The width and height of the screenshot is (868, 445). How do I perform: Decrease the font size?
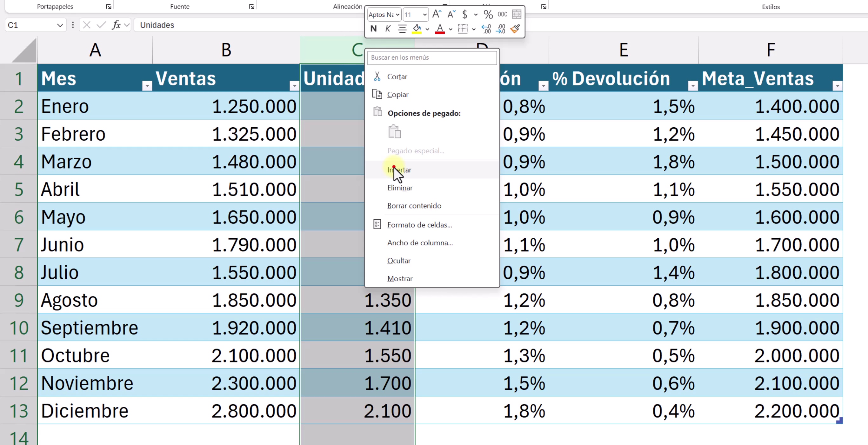[x=451, y=14]
